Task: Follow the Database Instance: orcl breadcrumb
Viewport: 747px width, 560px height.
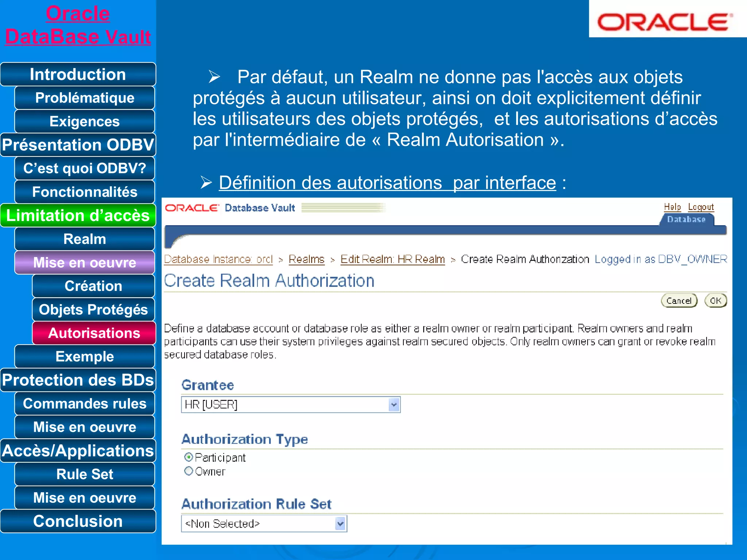Action: (218, 259)
